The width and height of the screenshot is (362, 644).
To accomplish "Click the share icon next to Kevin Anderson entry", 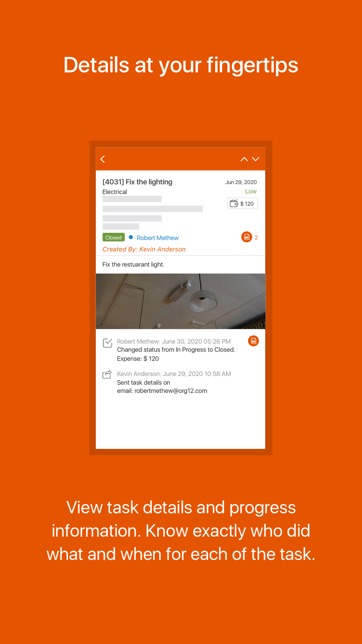I will (x=107, y=374).
